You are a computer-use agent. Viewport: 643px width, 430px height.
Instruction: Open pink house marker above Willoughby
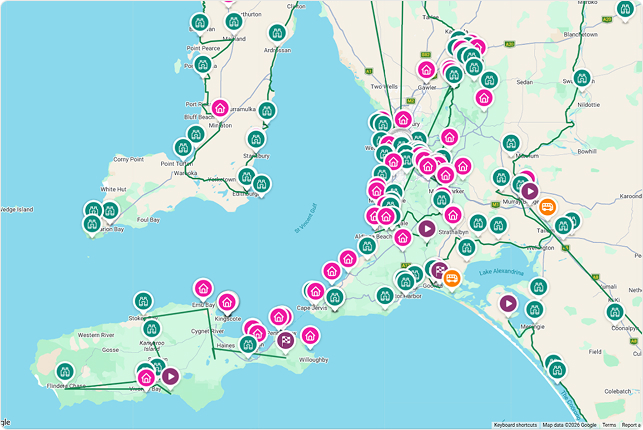(310, 336)
